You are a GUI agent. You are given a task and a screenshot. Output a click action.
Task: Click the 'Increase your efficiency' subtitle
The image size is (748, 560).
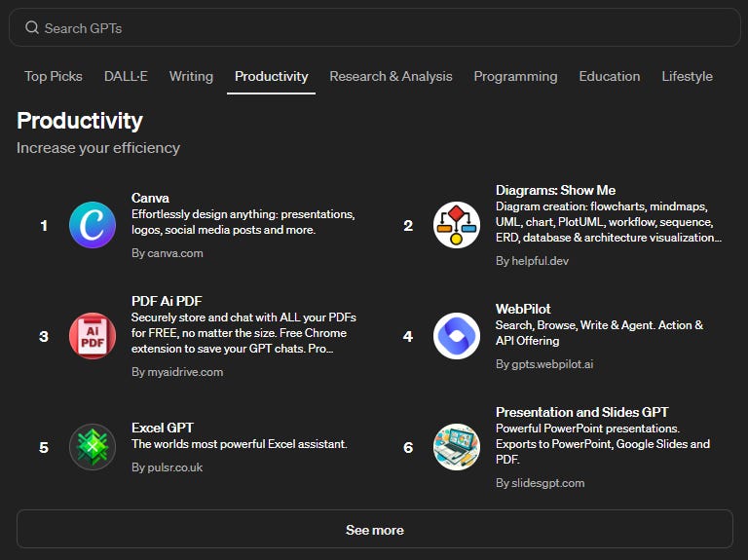pos(98,148)
